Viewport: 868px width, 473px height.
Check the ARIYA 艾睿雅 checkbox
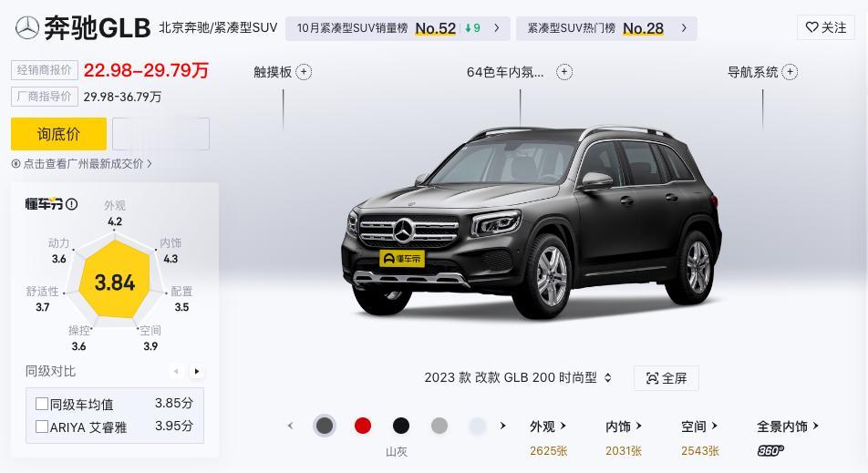(42, 427)
